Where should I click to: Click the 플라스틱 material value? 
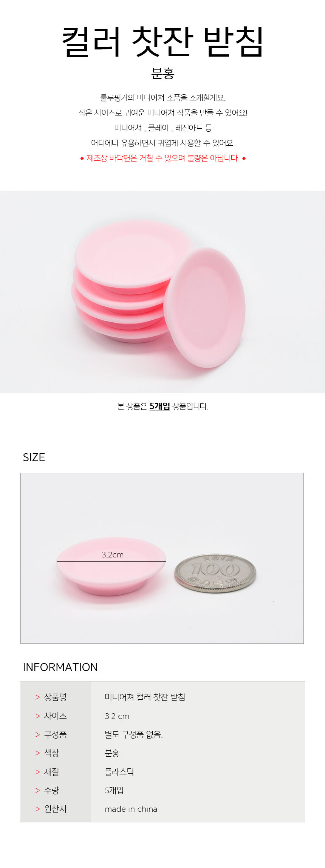click(119, 772)
